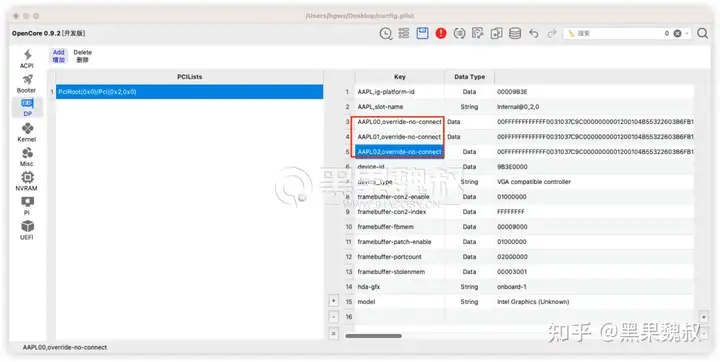Click Data type cell of AAPL00,override-no-connect
The width and height of the screenshot is (720, 362).
(x=469, y=122)
